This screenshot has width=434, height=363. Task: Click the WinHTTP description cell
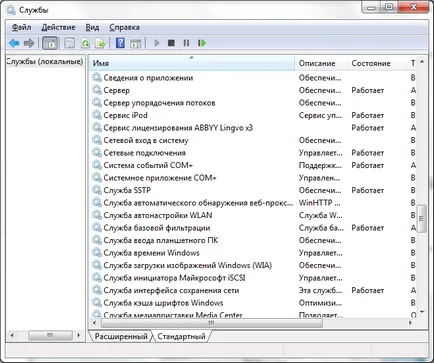[319, 203]
